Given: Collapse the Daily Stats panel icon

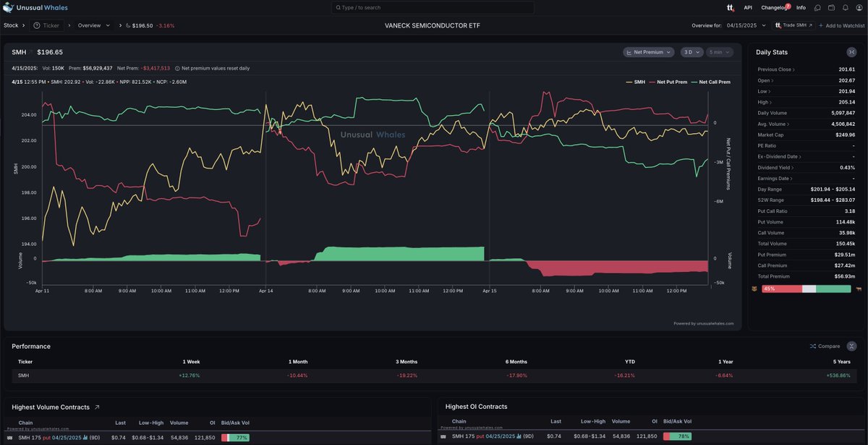Looking at the screenshot, I should coord(851,52).
